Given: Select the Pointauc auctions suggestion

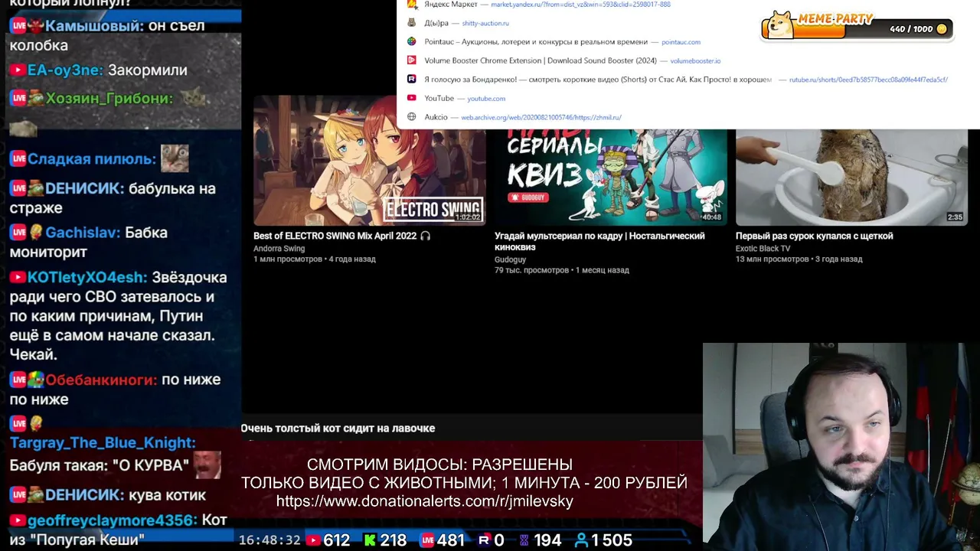Looking at the screenshot, I should (688, 42).
